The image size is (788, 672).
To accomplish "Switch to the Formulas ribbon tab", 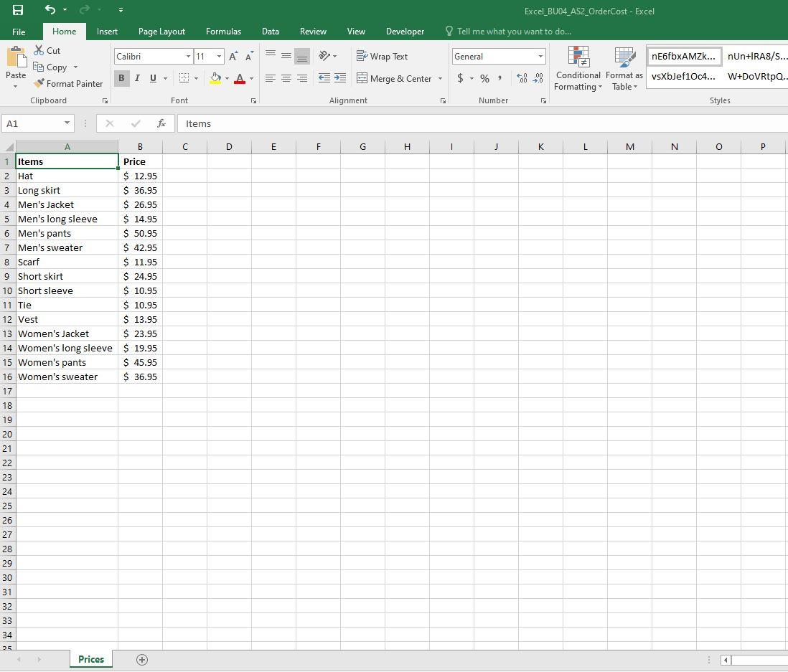I will pyautogui.click(x=223, y=32).
